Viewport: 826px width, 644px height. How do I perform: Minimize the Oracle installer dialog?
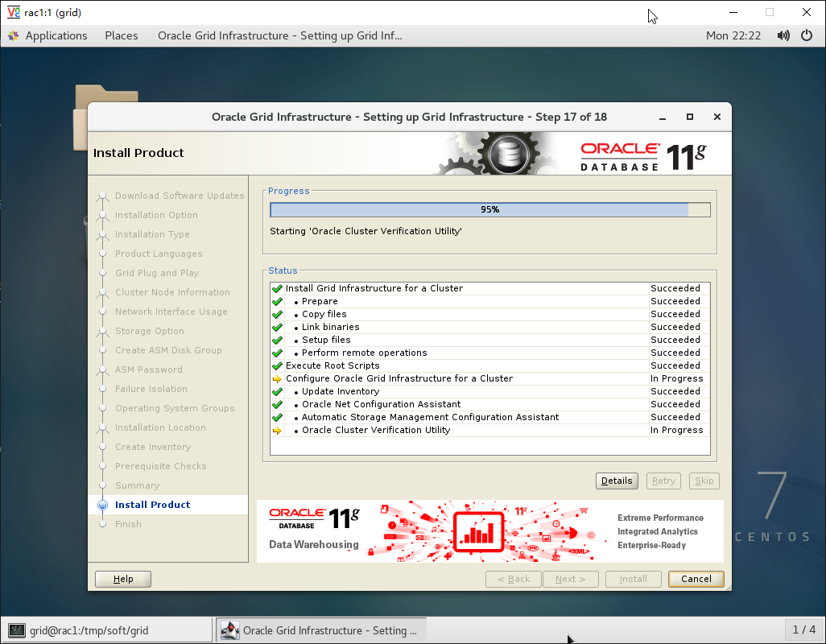(663, 117)
